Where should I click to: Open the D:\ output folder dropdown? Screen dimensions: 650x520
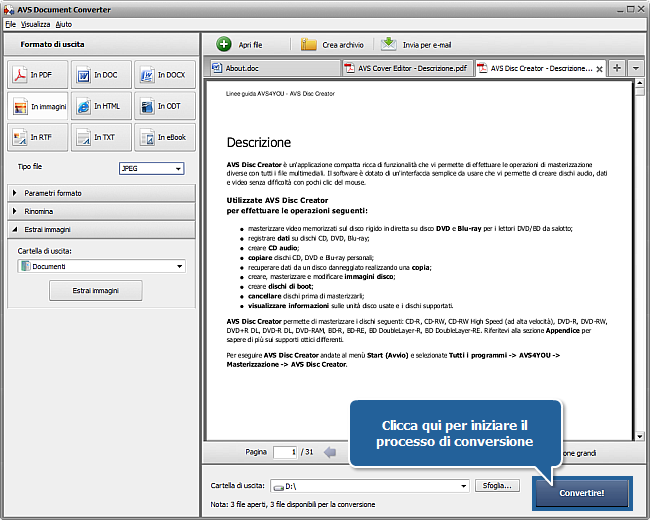(x=370, y=486)
